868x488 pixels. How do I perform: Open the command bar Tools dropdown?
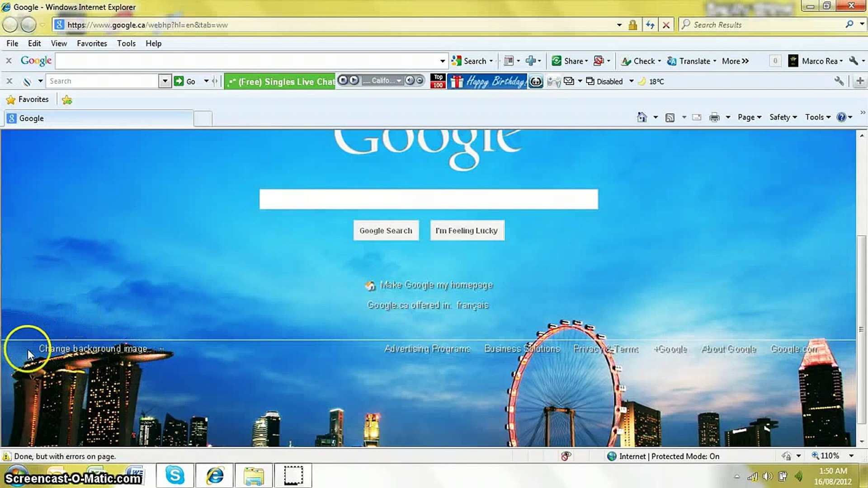point(818,117)
